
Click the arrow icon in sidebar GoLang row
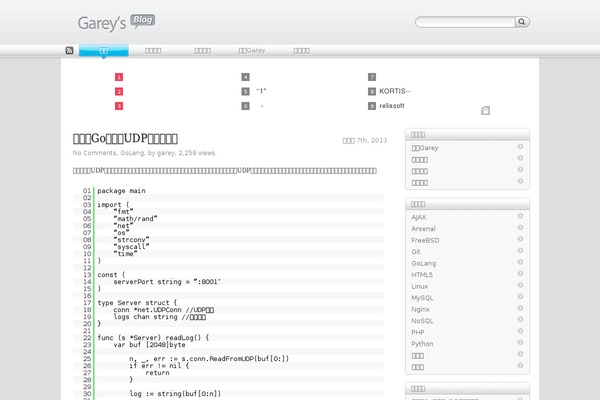pyautogui.click(x=520, y=262)
